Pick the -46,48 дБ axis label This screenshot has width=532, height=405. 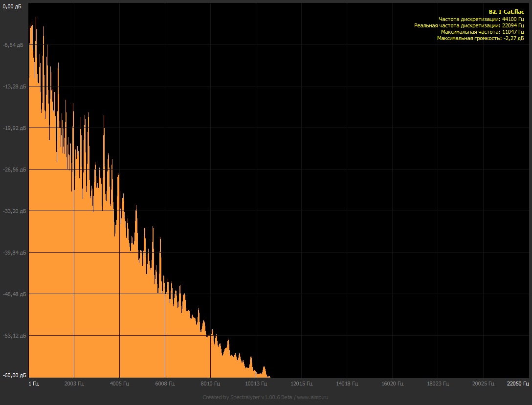[x=13, y=294]
